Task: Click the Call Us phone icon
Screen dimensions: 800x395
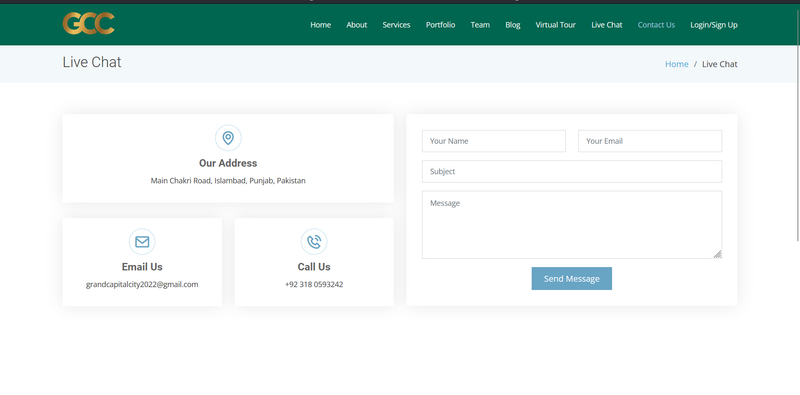Action: click(314, 242)
